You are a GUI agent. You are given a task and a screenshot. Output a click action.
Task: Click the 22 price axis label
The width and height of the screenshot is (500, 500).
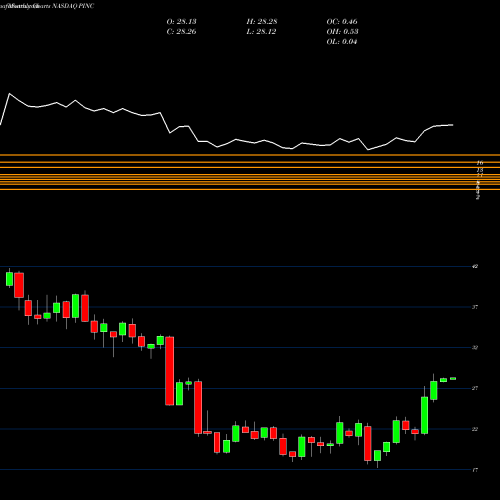[x=475, y=429]
